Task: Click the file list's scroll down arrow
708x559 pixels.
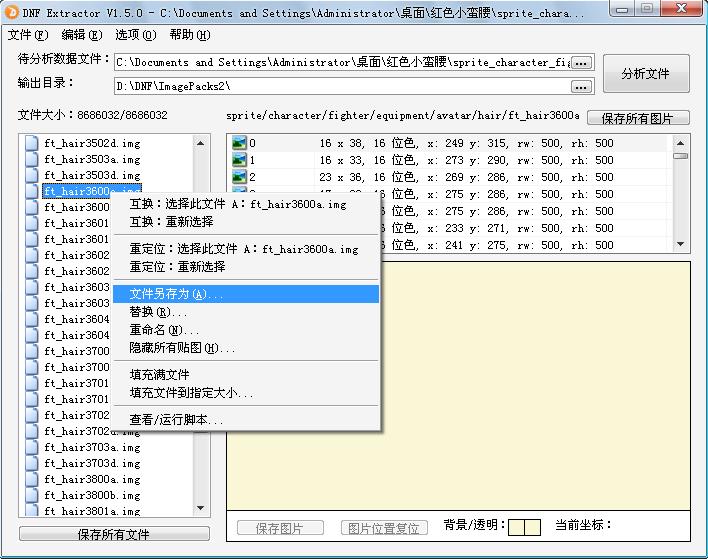Action: click(200, 508)
